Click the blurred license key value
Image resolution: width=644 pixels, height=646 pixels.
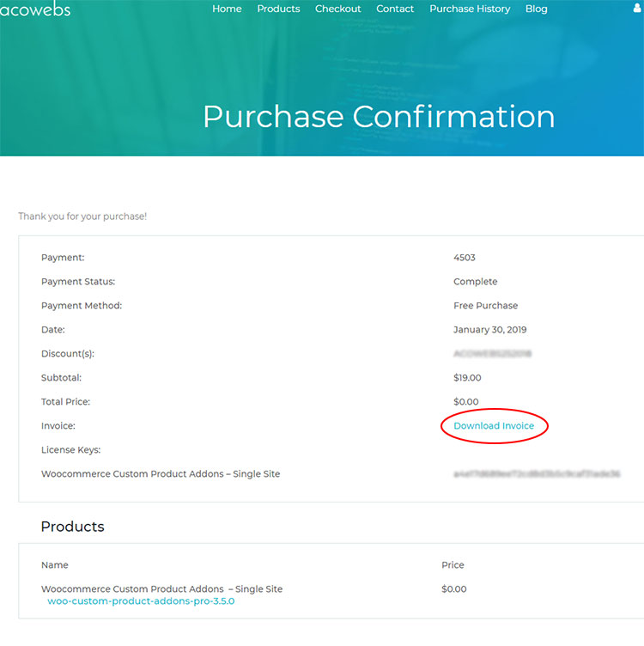(537, 474)
